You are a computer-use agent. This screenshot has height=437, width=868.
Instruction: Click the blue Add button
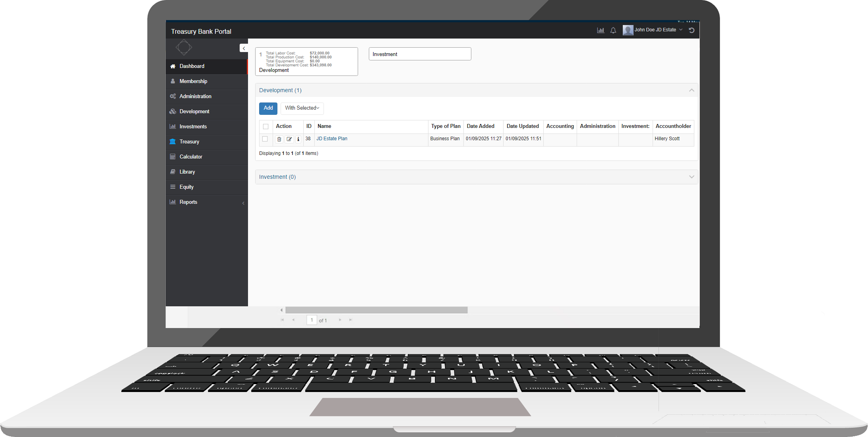point(268,108)
